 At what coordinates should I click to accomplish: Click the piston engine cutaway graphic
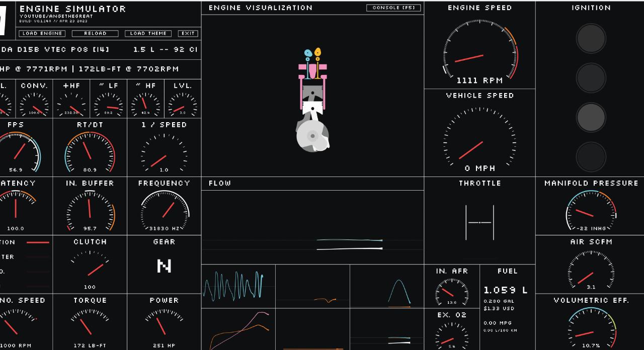pyautogui.click(x=312, y=101)
